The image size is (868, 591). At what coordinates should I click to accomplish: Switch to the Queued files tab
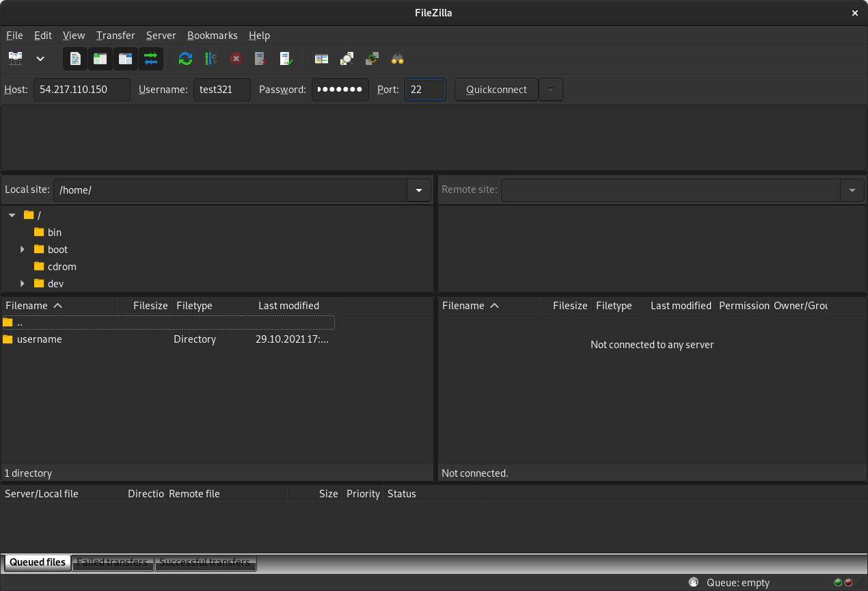pyautogui.click(x=38, y=563)
